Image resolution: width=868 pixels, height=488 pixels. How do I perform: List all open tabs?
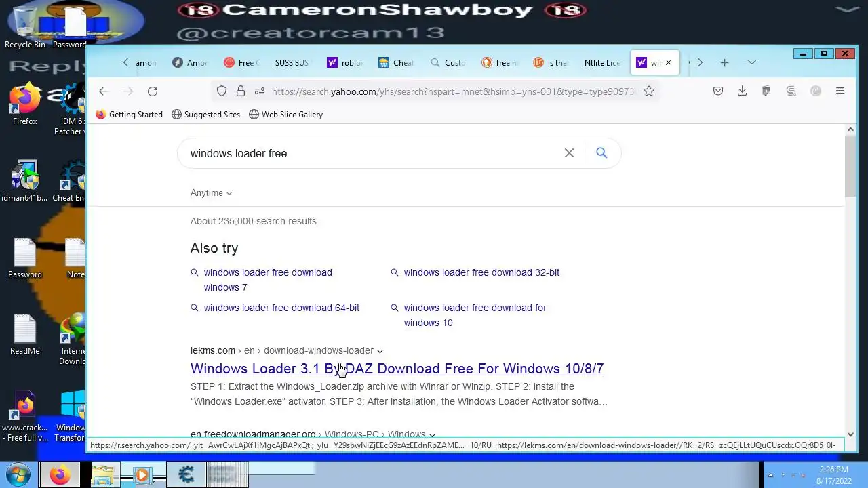click(x=751, y=63)
